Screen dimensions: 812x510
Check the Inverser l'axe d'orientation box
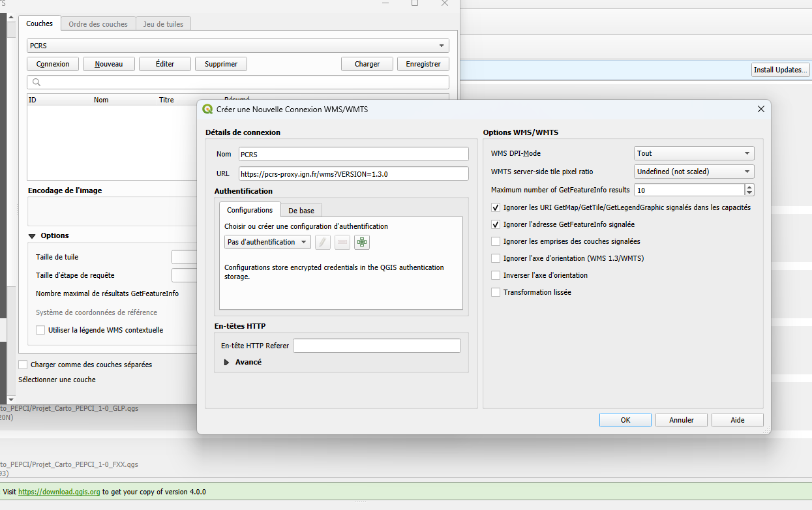[496, 275]
